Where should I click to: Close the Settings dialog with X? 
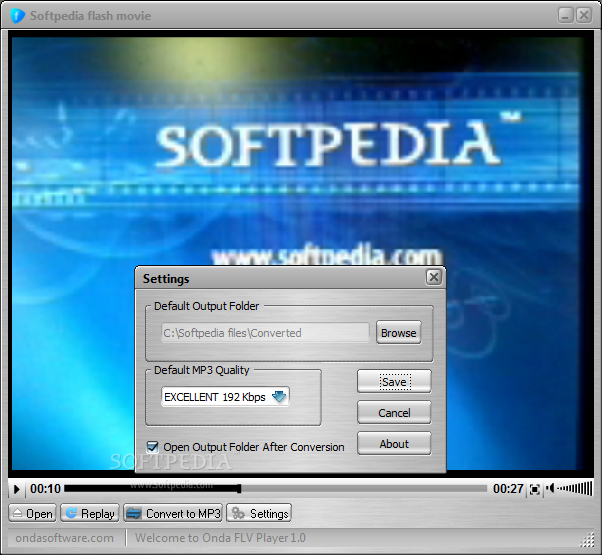434,277
